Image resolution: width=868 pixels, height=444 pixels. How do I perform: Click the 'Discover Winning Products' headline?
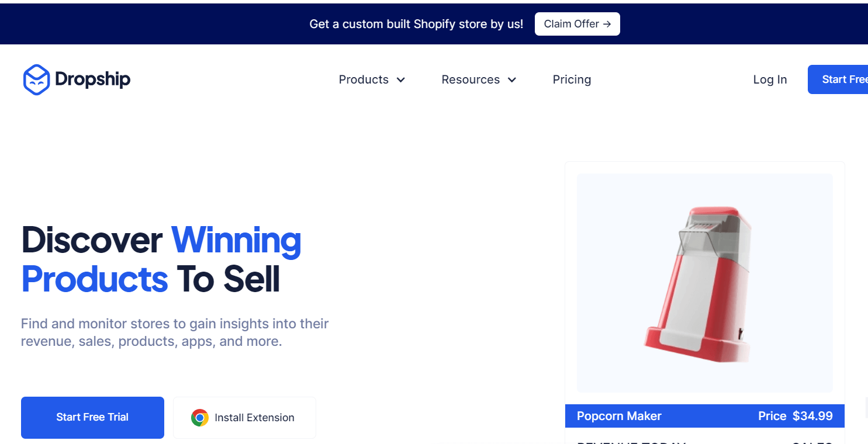click(161, 259)
